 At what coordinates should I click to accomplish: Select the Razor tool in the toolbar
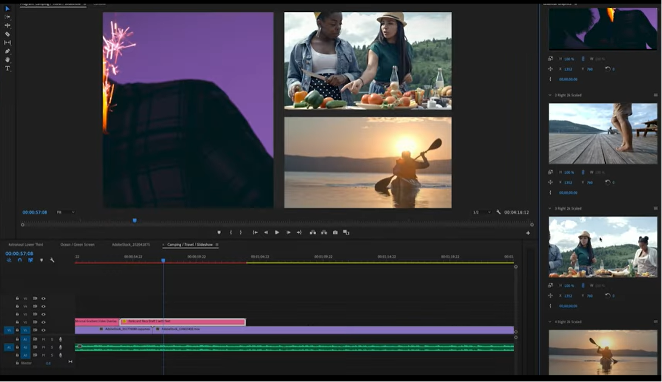click(7, 34)
